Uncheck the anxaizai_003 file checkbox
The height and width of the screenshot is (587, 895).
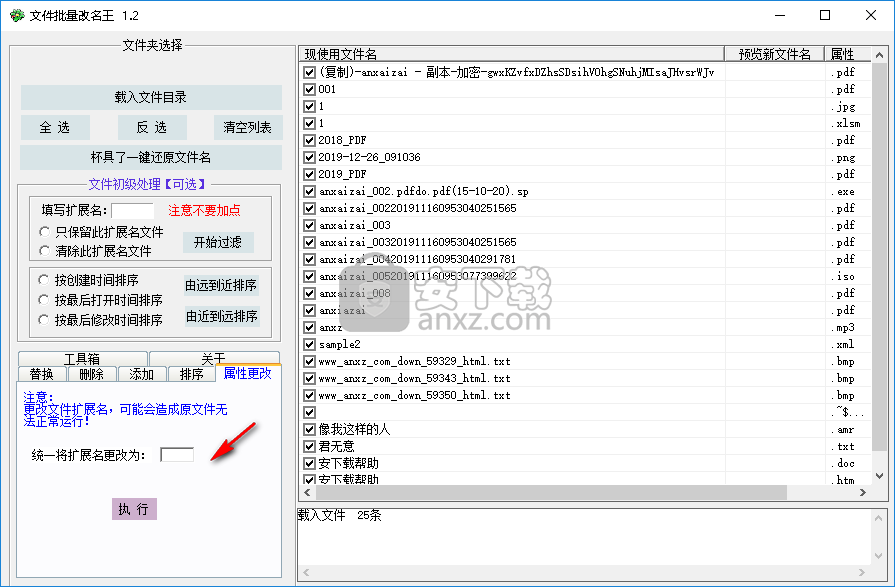[309, 225]
